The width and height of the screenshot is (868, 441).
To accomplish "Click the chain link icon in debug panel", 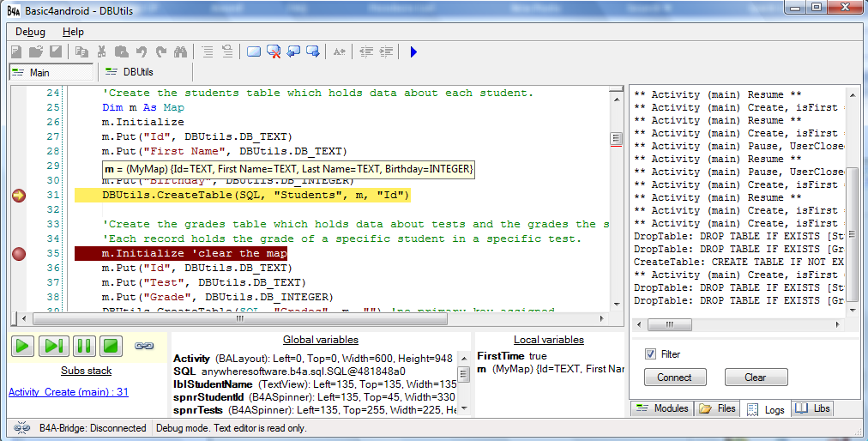I will click(x=144, y=347).
